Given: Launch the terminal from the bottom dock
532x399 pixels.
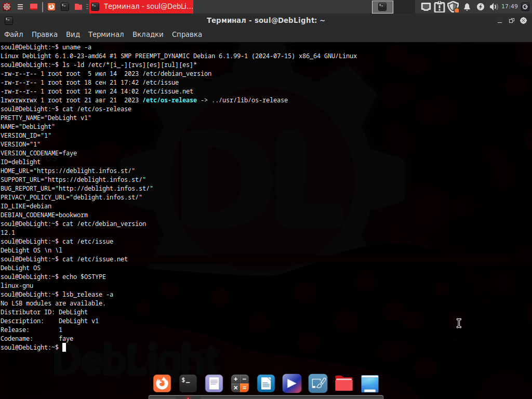Looking at the screenshot, I should point(188,383).
